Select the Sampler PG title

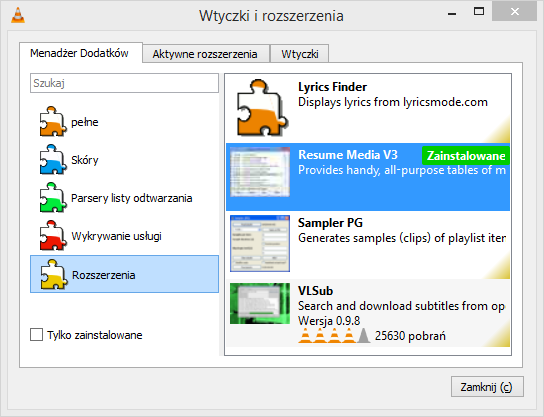(x=330, y=223)
